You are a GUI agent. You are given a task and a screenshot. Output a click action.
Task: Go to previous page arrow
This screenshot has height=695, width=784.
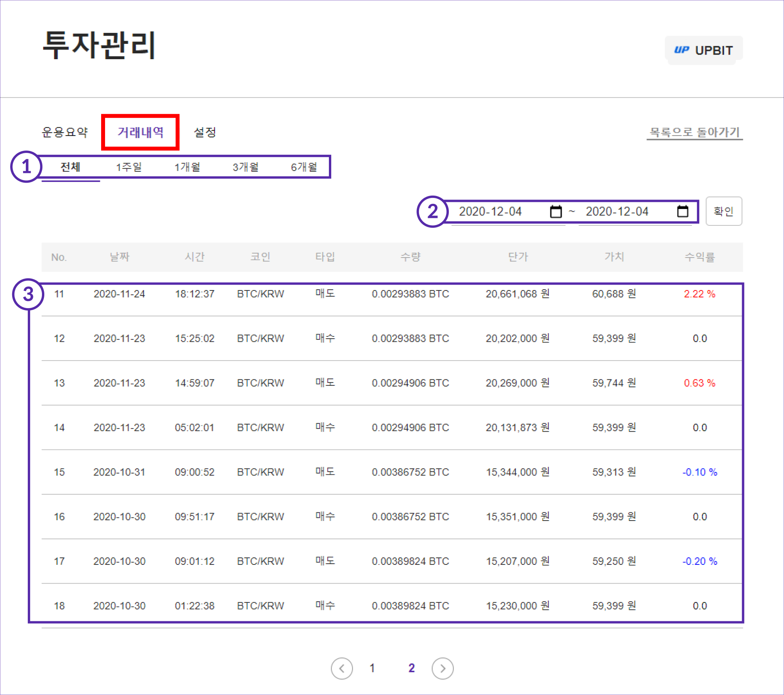[x=341, y=668]
